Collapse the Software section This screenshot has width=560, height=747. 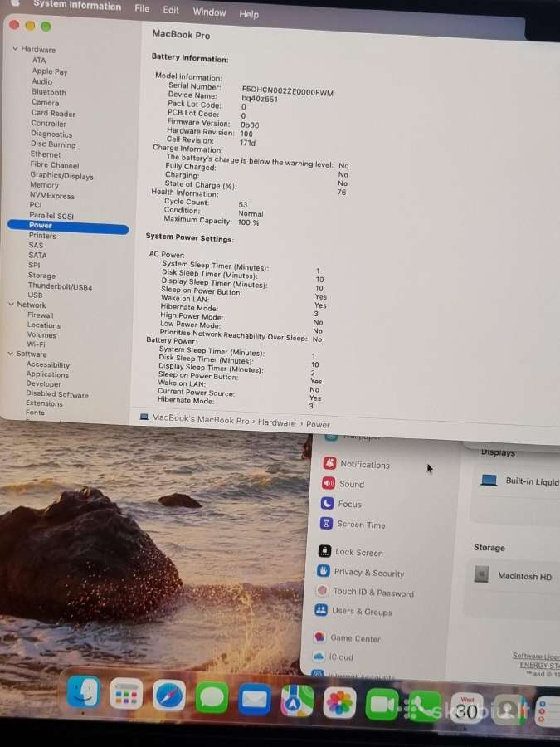[x=11, y=353]
